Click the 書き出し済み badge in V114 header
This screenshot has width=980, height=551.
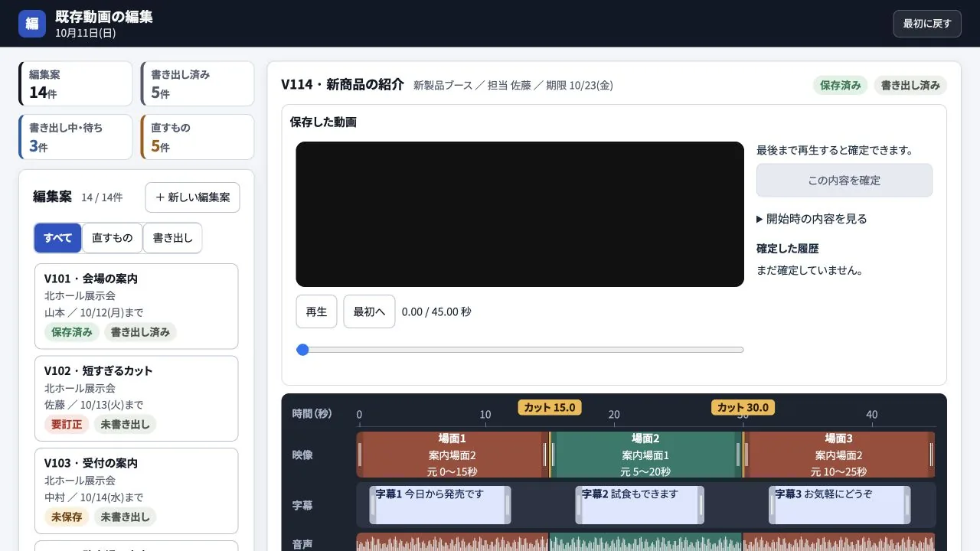[910, 86]
